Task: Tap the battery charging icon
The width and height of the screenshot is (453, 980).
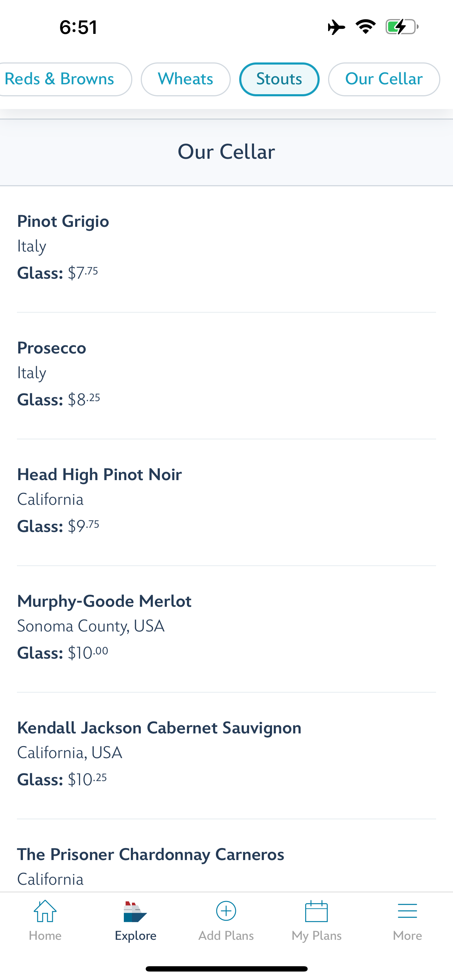Action: pyautogui.click(x=401, y=27)
